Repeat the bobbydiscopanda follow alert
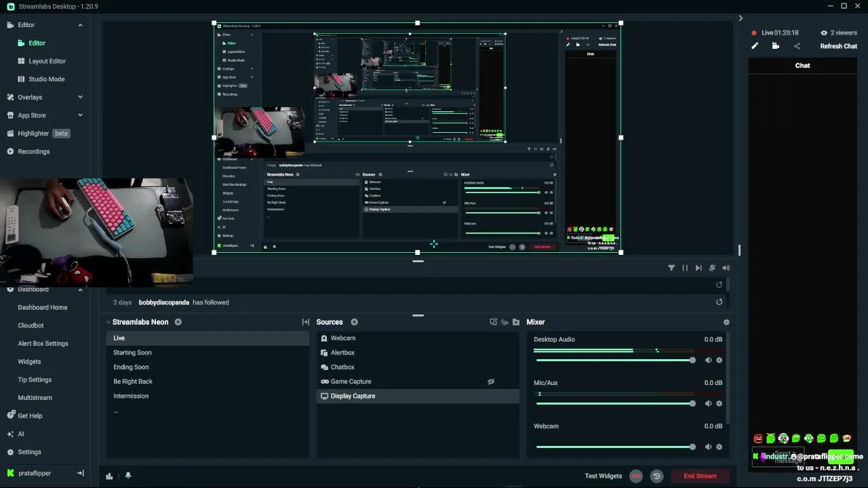This screenshot has width=868, height=488. point(719,302)
